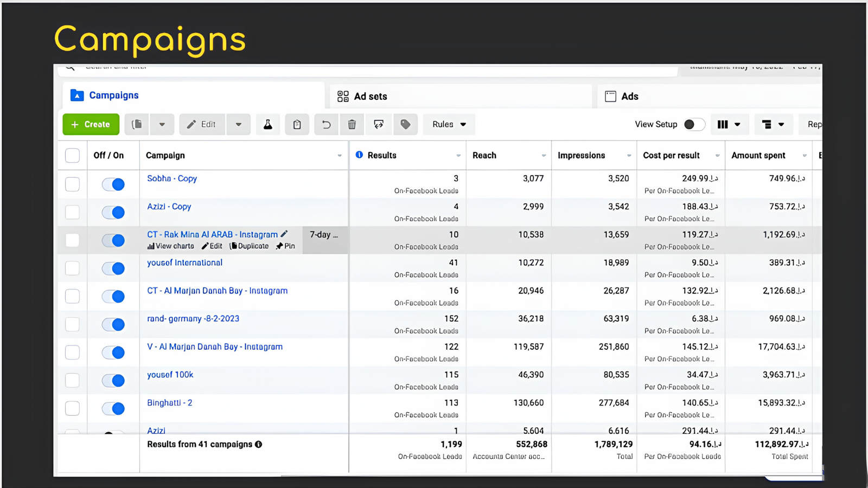Click the breakdown rows icon
Image resolution: width=868 pixels, height=488 pixels.
[773, 125]
